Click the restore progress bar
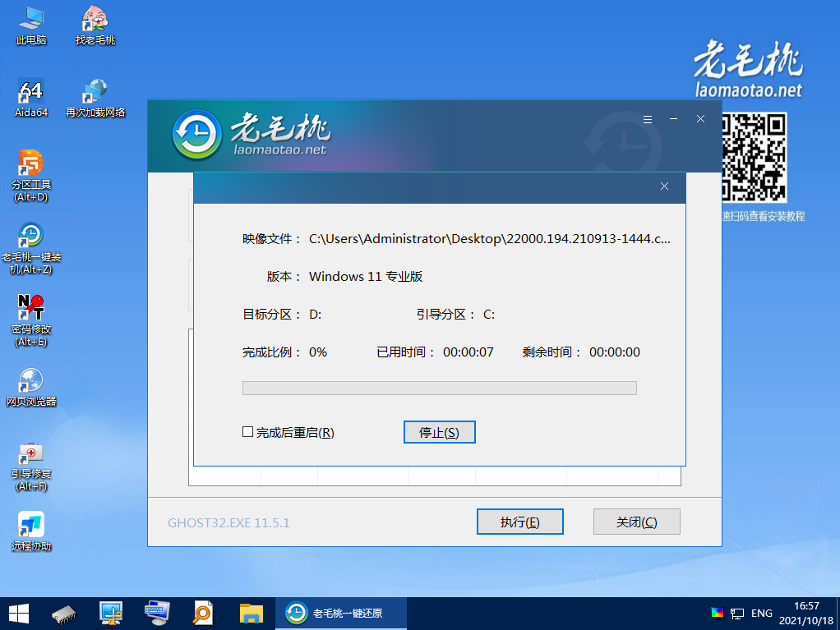Image resolution: width=840 pixels, height=630 pixels. [x=439, y=388]
